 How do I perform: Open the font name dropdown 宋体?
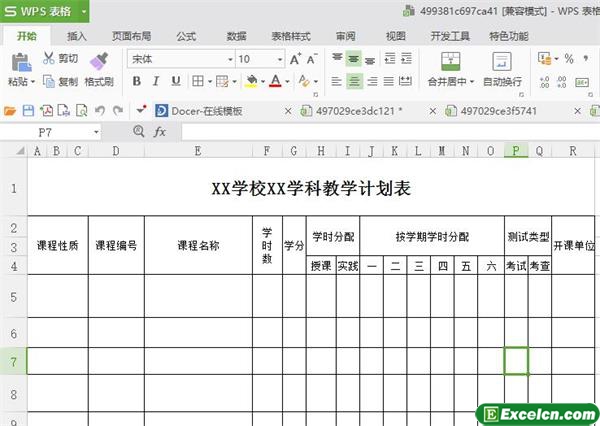230,59
